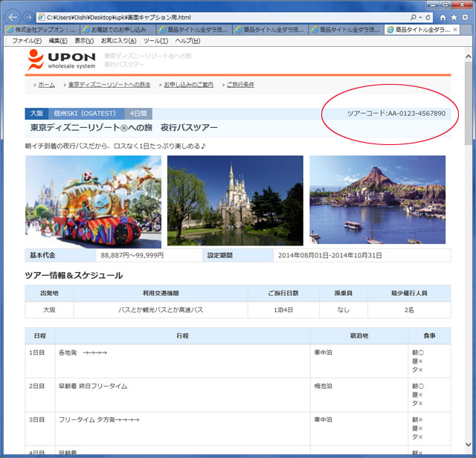Follow the ホーム breadcrumb link
This screenshot has width=476, height=458.
46,85
